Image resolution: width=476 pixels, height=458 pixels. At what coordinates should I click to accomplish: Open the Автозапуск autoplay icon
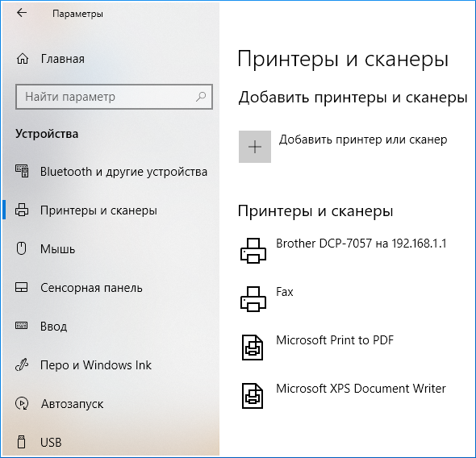[x=22, y=403]
